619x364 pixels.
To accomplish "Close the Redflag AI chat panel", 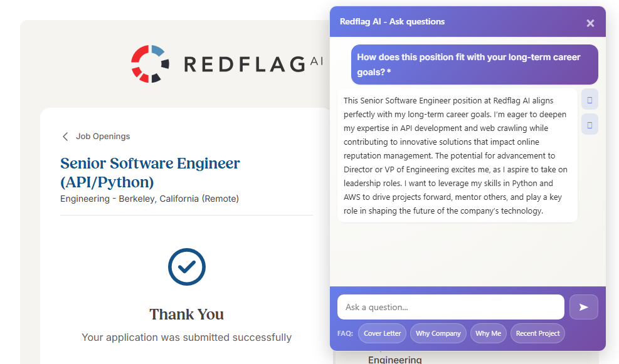I will (590, 23).
